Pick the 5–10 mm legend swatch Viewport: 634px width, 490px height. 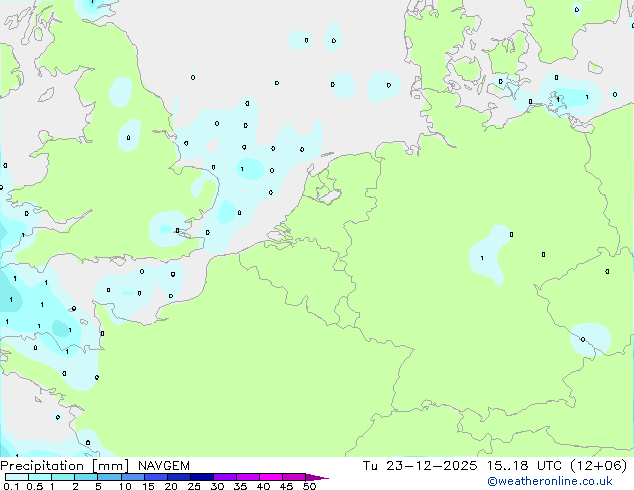pos(109,477)
